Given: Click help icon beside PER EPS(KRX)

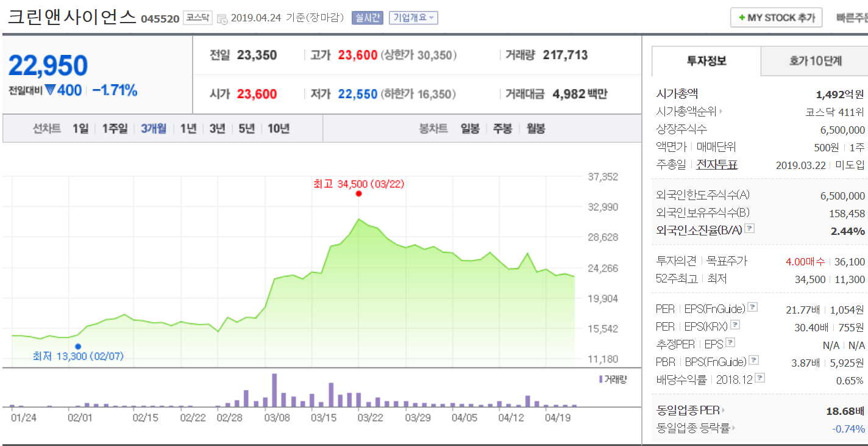Looking at the screenshot, I should pos(735,325).
